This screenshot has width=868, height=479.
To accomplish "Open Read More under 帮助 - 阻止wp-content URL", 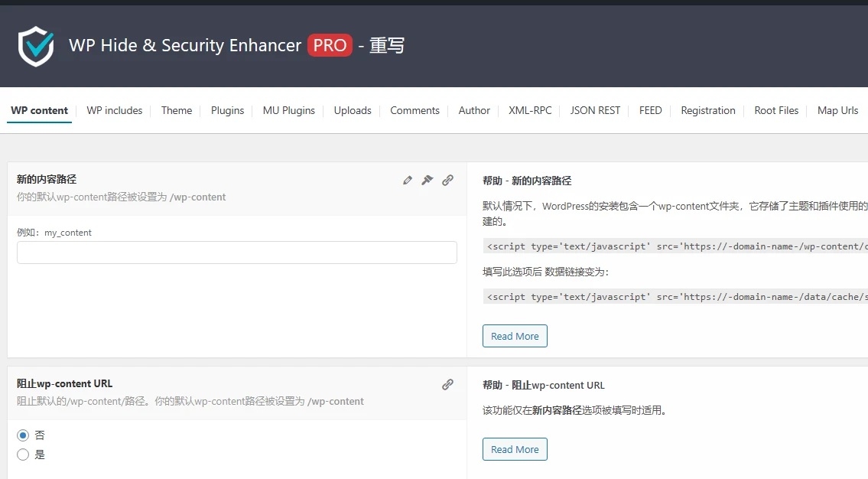I will pyautogui.click(x=515, y=448).
